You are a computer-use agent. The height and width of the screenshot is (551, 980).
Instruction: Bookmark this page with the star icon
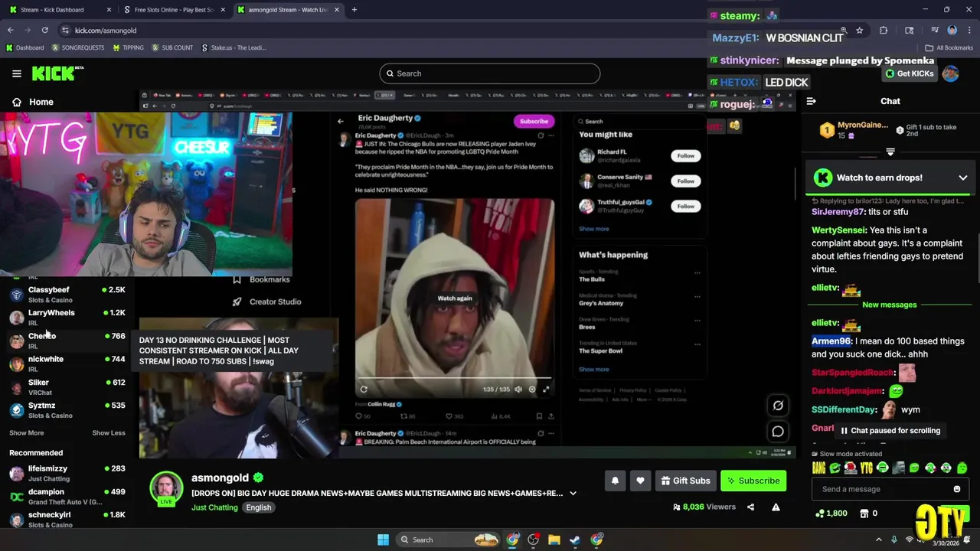click(x=860, y=31)
